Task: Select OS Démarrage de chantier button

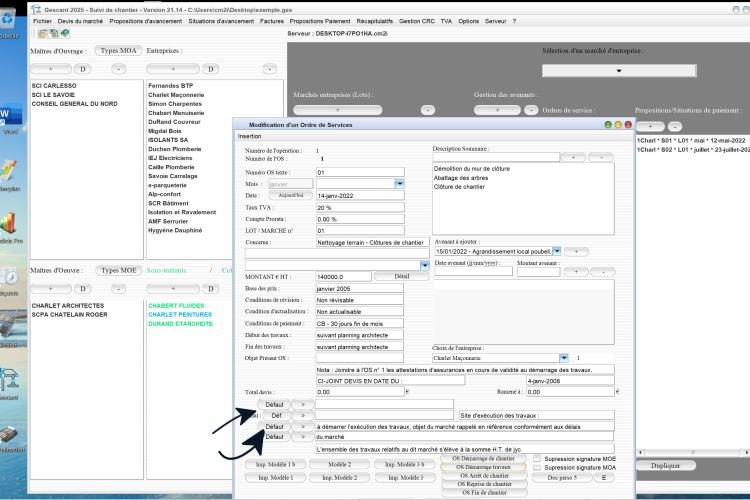Action: coord(483,458)
